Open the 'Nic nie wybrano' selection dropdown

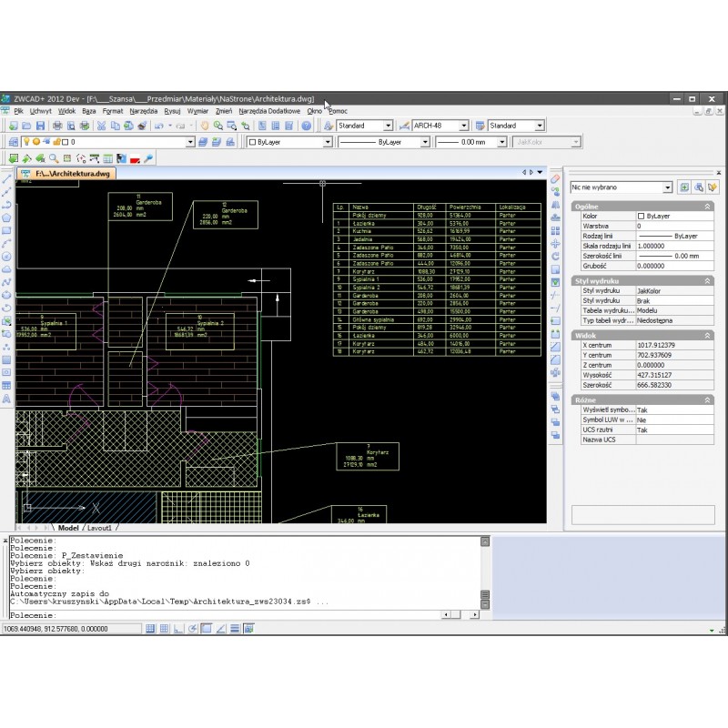click(667, 187)
